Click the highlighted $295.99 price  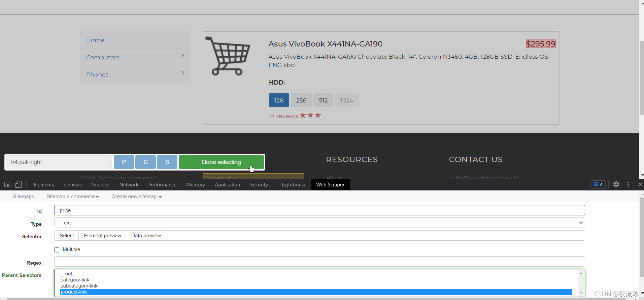pos(541,44)
